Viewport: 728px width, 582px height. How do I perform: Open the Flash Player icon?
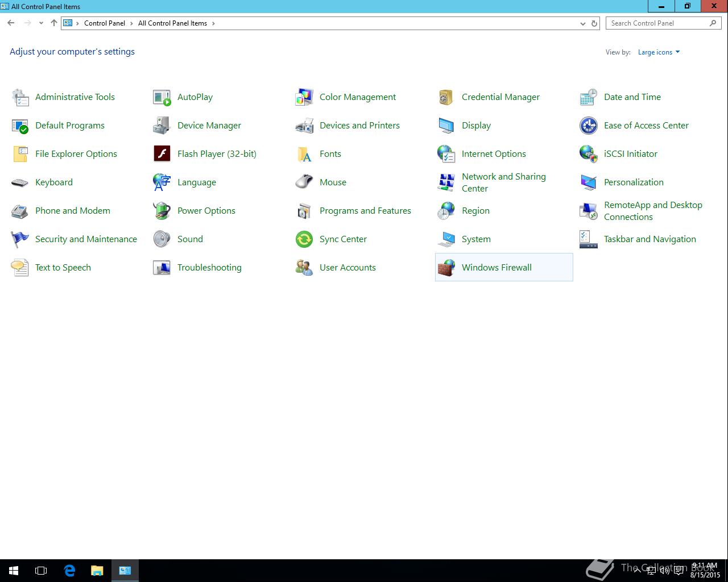(x=162, y=154)
